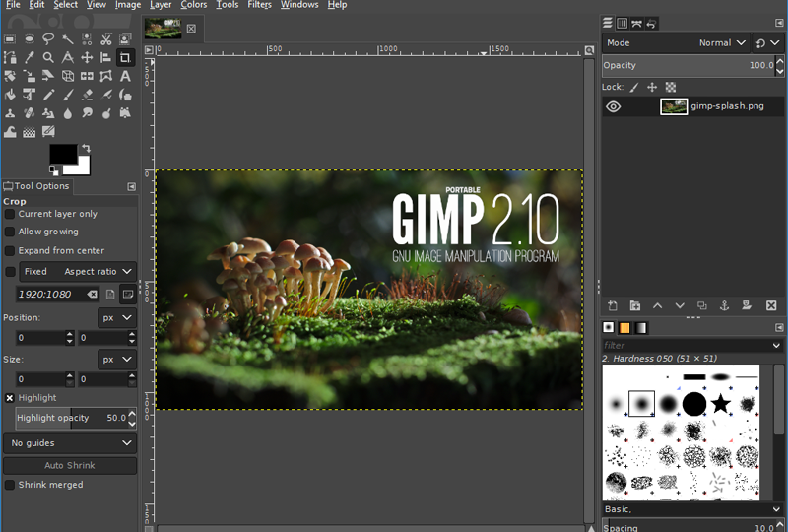
Task: Select the Eraser tool
Action: (x=87, y=95)
